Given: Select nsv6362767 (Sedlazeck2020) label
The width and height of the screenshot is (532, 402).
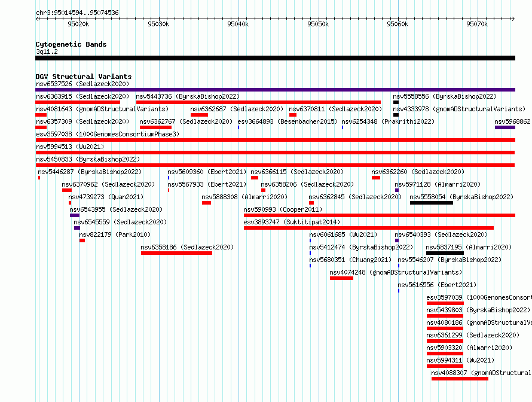Looking at the screenshot, I should click(x=186, y=121).
